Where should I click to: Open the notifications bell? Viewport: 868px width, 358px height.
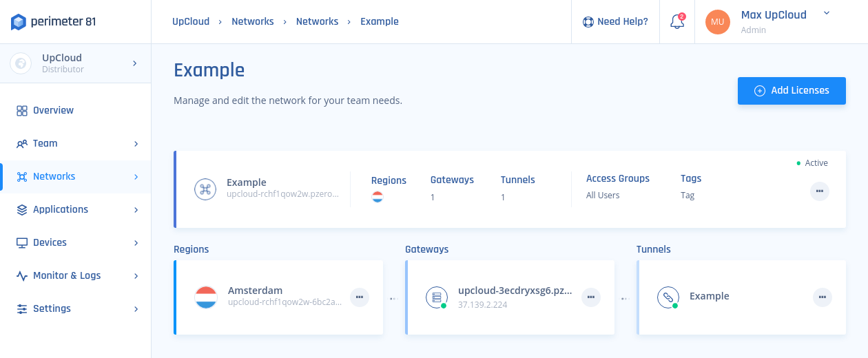(677, 22)
